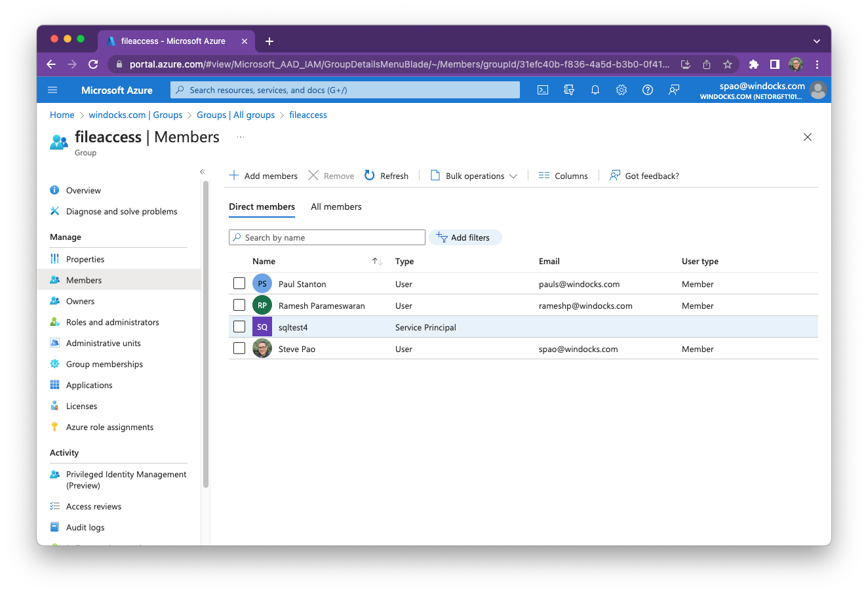The image size is (868, 594).
Task: Navigate to Groups | All groups breadcrumb
Action: [x=236, y=115]
